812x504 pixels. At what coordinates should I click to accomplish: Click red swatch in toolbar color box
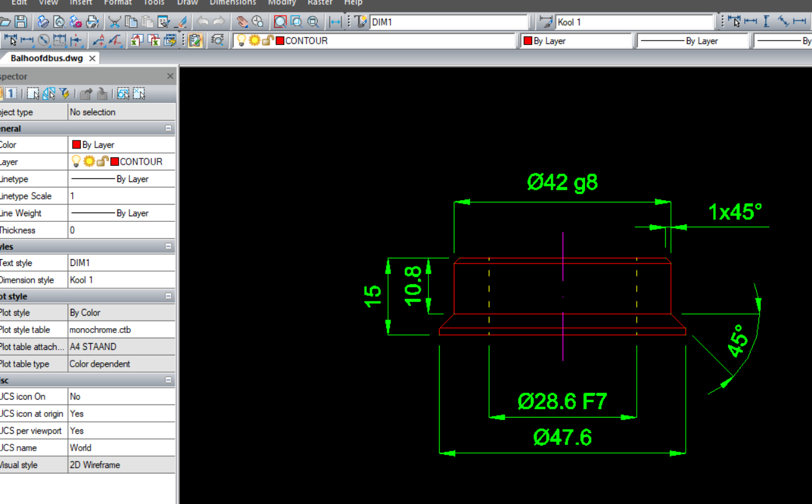coord(528,41)
